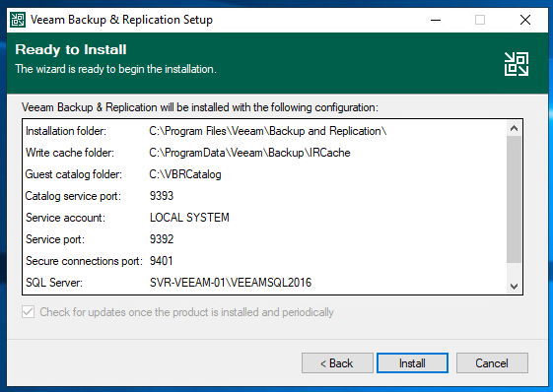Viewport: 553px width, 392px height.
Task: Click the scroll-up arrow in configuration list
Action: coord(514,128)
